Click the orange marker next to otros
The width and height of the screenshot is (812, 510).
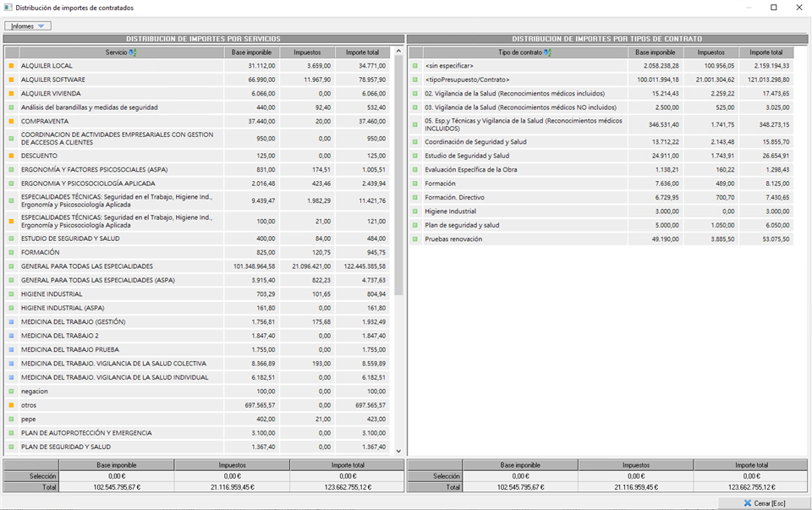pos(11,405)
